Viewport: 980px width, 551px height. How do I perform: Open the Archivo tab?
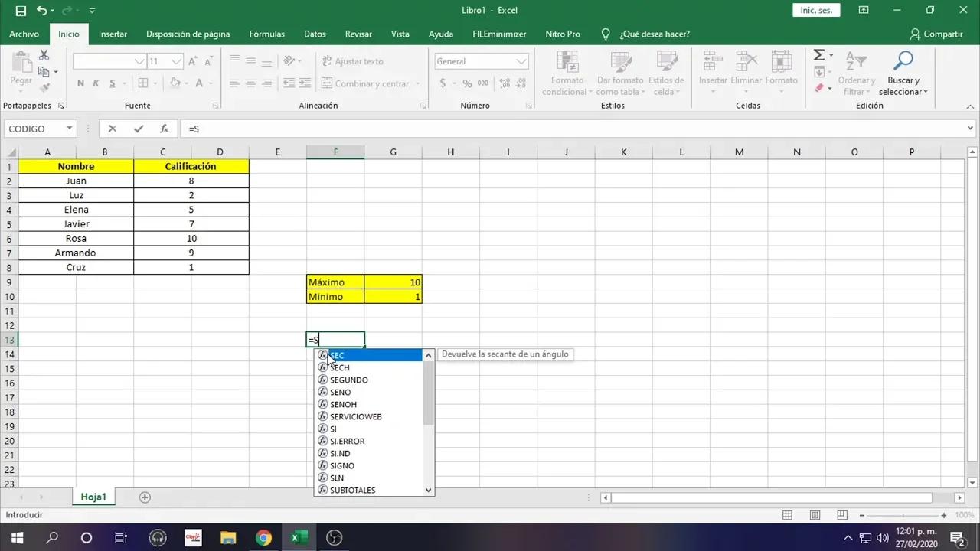[x=24, y=34]
